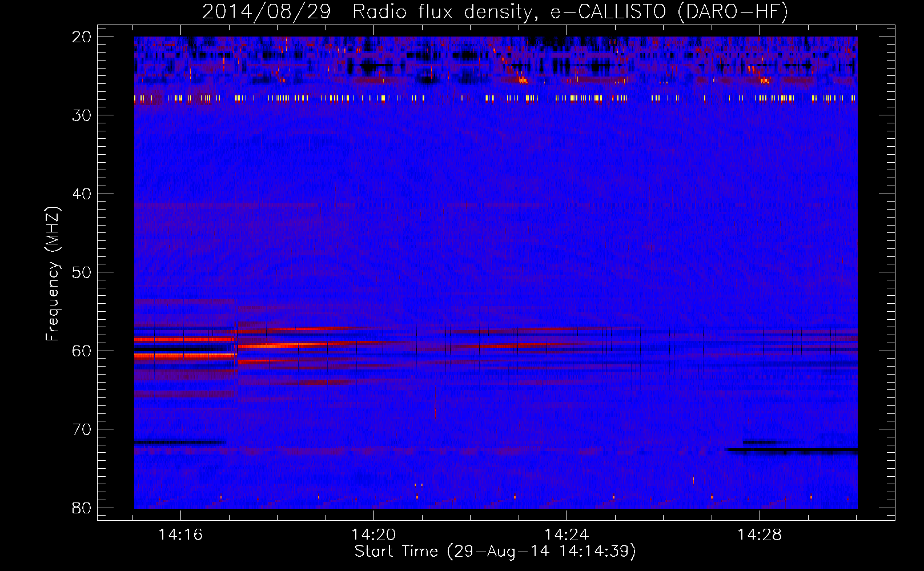The height and width of the screenshot is (571, 924).
Task: Click the 30 frequency tick label
Action: click(x=82, y=115)
